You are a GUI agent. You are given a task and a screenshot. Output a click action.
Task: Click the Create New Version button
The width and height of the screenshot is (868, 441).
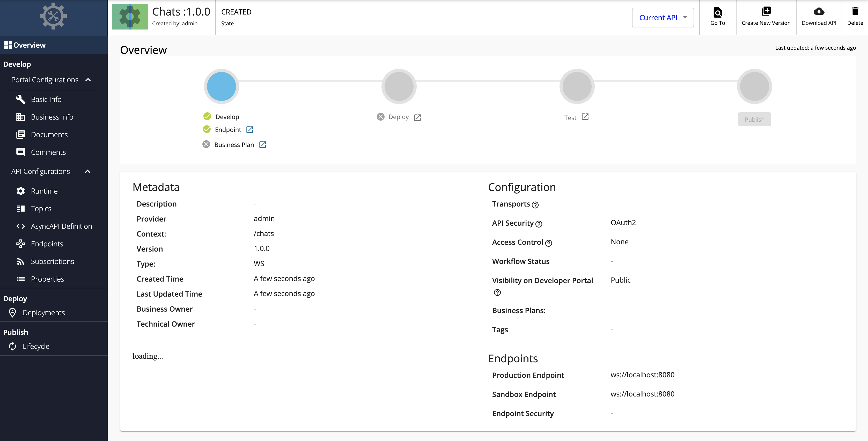766,15
